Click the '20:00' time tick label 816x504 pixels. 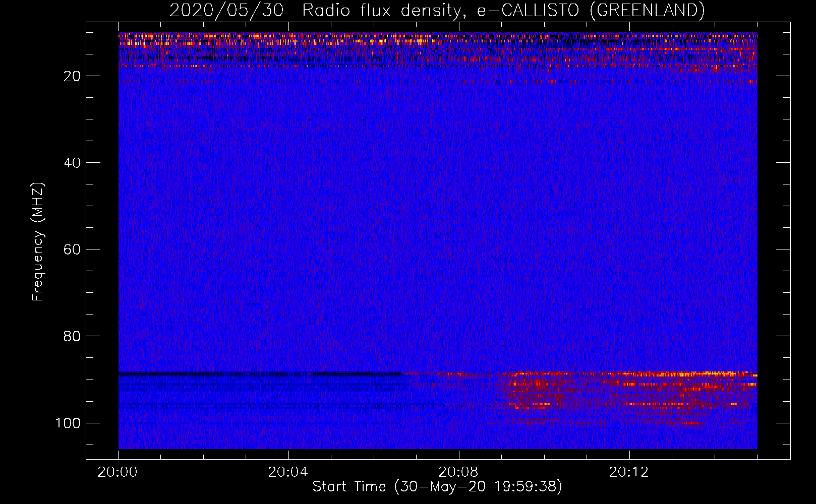click(x=118, y=472)
